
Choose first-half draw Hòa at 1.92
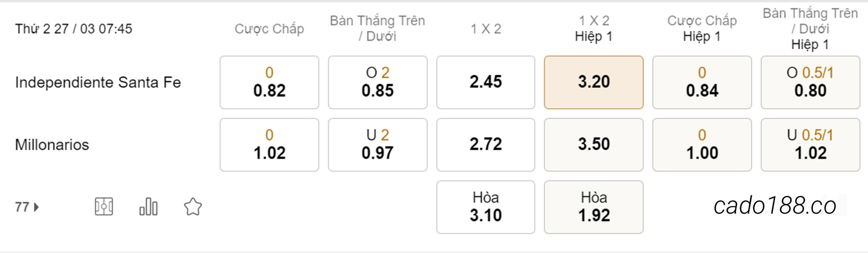(594, 207)
